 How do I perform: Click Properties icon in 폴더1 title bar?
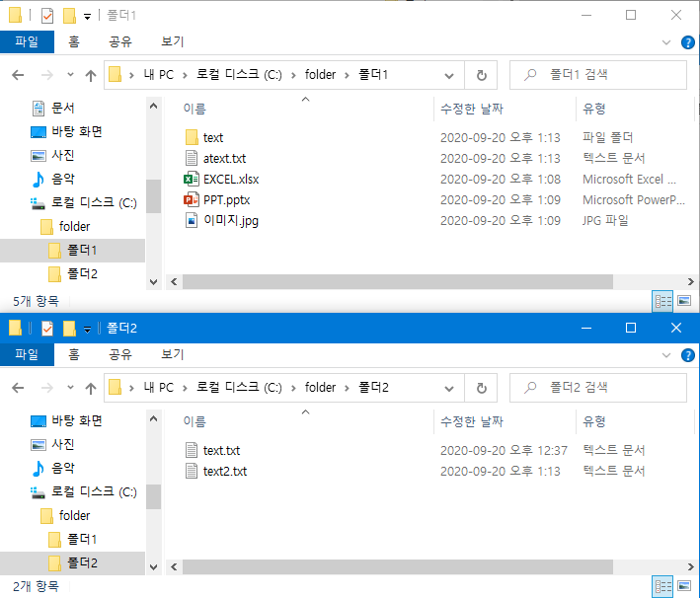point(47,16)
